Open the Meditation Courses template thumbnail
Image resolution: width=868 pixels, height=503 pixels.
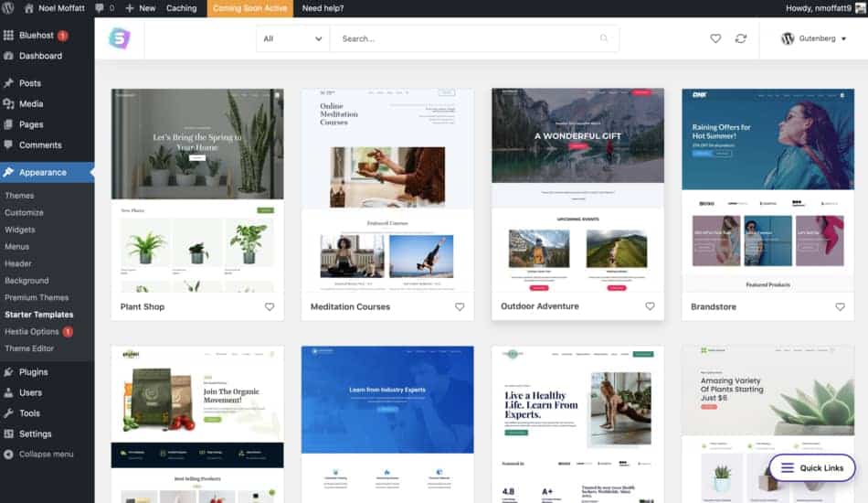[387, 190]
